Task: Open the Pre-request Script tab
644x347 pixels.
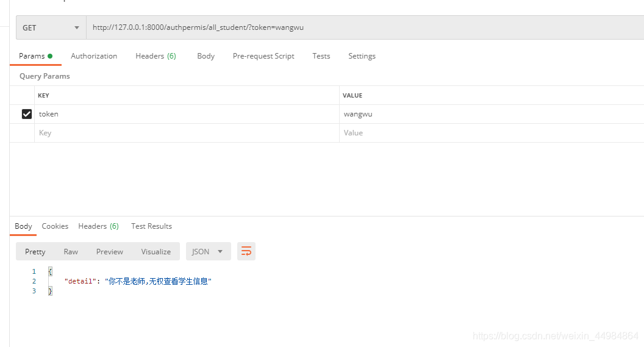Action: point(263,56)
